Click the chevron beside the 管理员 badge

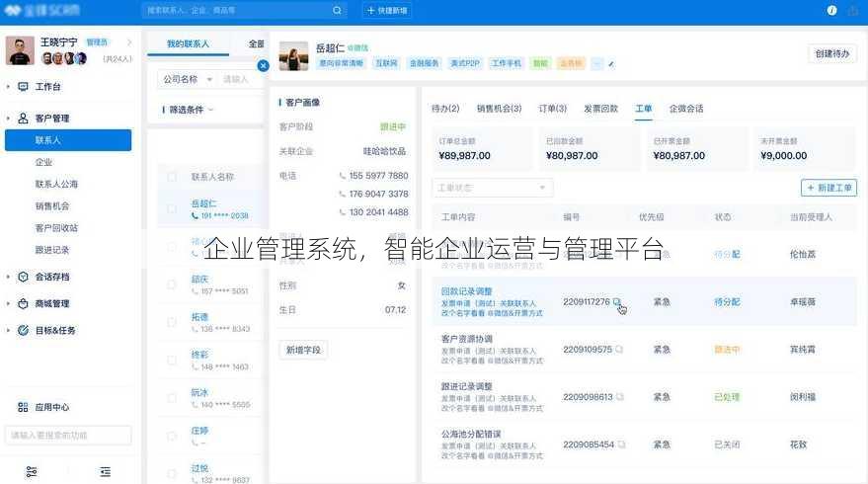129,42
